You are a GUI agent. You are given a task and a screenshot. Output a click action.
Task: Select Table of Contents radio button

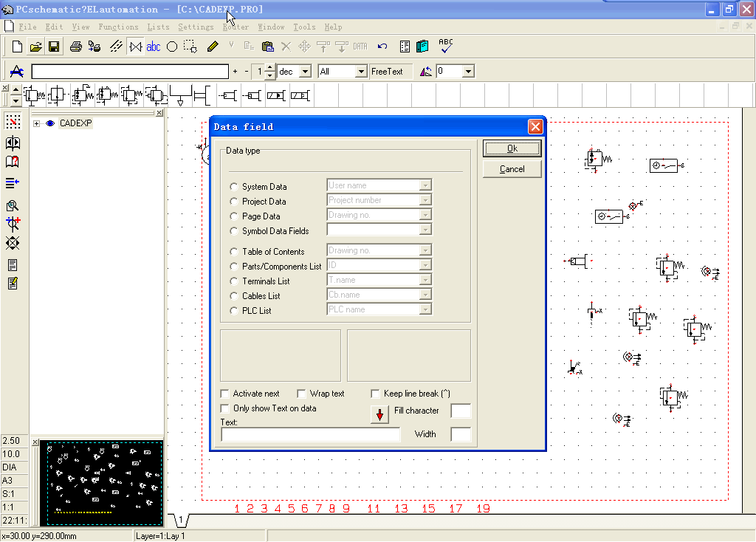click(x=234, y=252)
